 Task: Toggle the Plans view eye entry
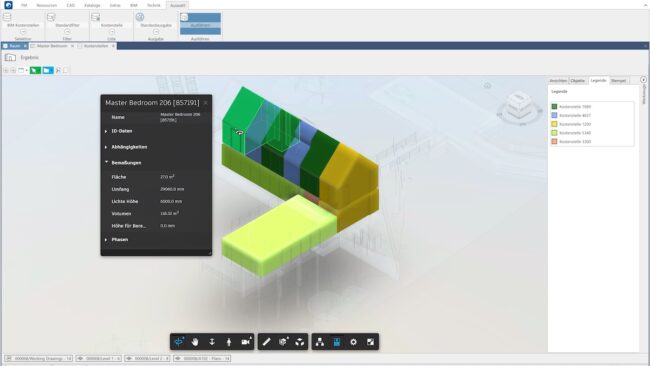pyautogui.click(x=202, y=359)
